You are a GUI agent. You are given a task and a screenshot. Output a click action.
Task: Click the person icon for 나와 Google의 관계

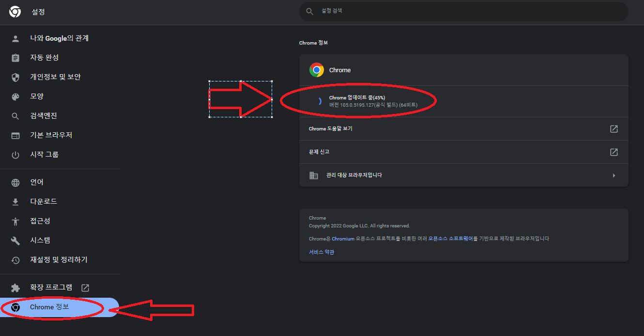coord(15,38)
